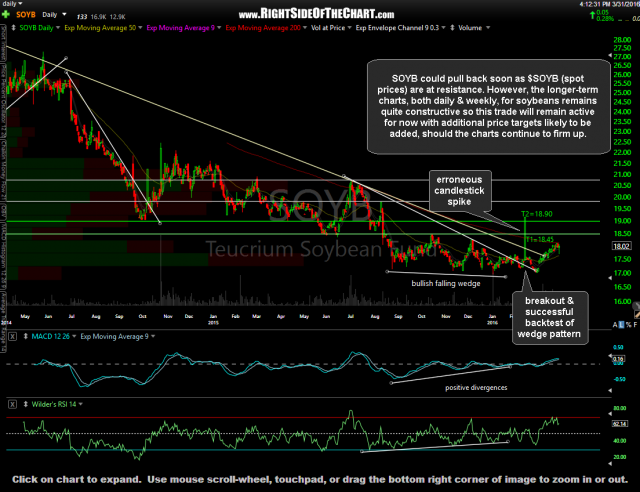Click the T1=18.45 target label

(540, 240)
